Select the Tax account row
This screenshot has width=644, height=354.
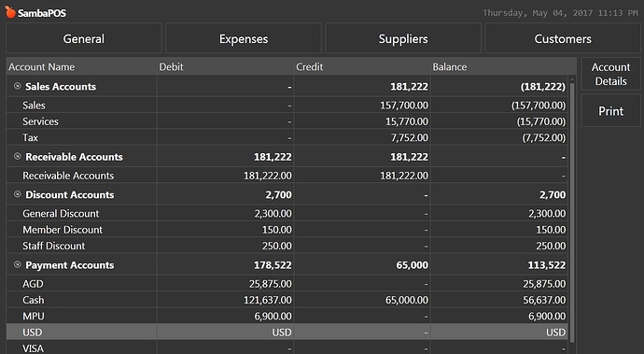click(287, 137)
